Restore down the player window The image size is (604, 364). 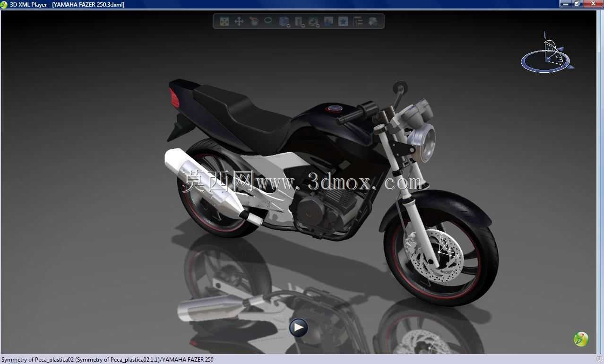tap(578, 4)
